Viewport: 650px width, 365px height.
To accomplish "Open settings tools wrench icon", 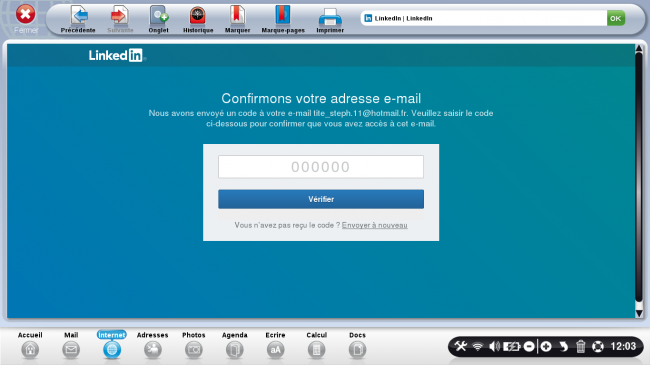I will (x=461, y=346).
